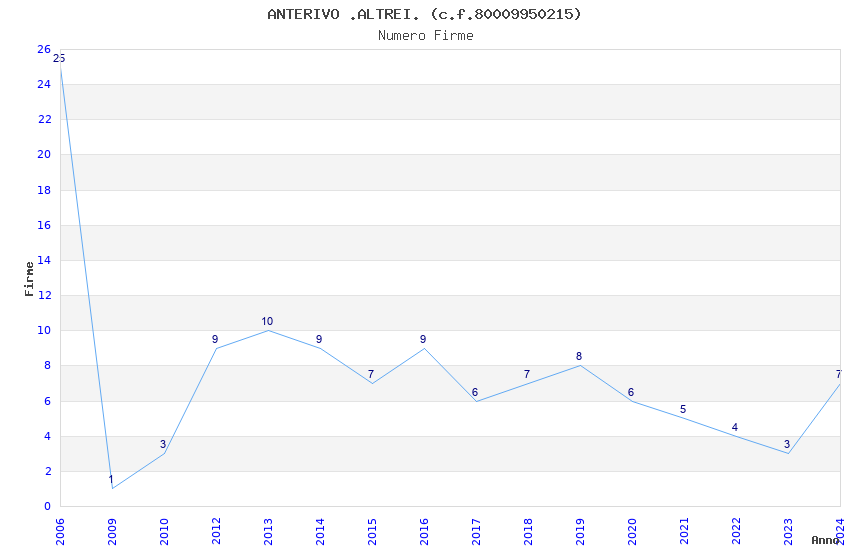
Task: Click the y-axis tick label 0
Action: 47,507
